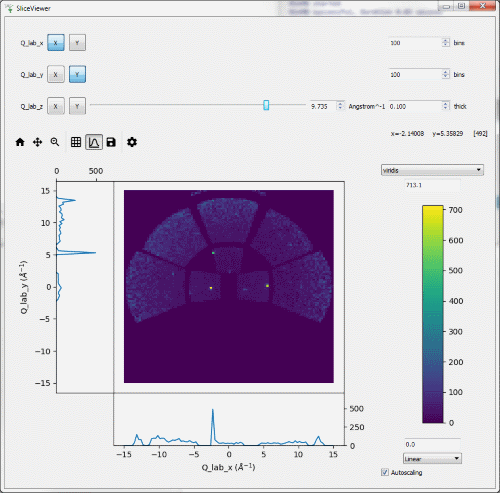Image resolution: width=500 pixels, height=493 pixels.
Task: Click the Angstrom^-1 units label
Action: (x=367, y=106)
